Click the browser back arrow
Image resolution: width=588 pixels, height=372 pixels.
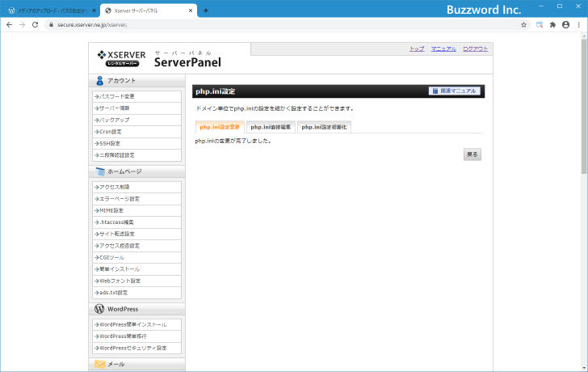pos(8,25)
